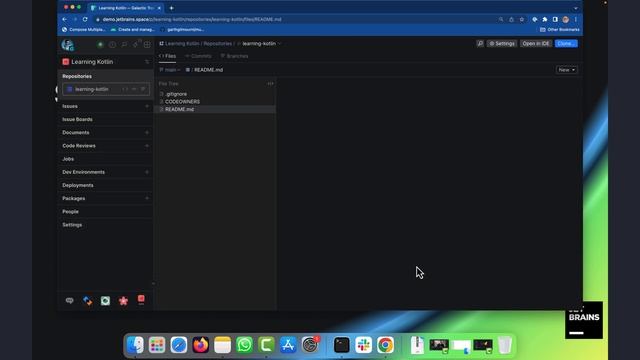Click the File Tree collapse icon
Image resolution: width=640 pixels, height=360 pixels.
click(270, 84)
